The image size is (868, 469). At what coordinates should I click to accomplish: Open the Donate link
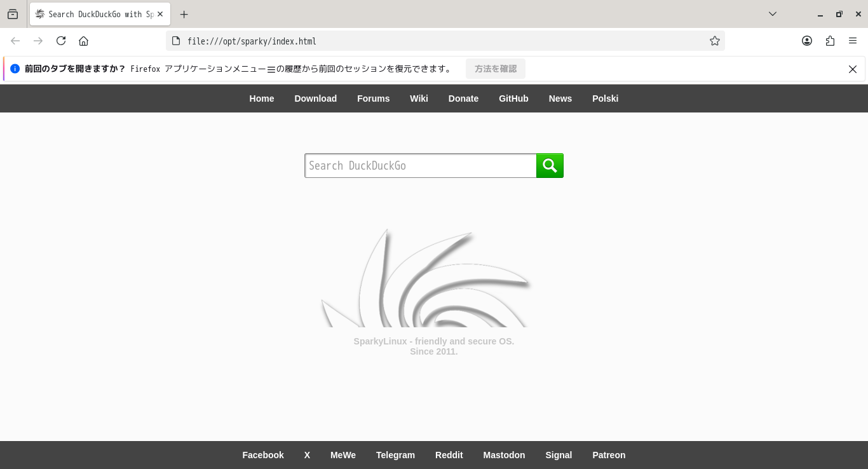pos(463,99)
